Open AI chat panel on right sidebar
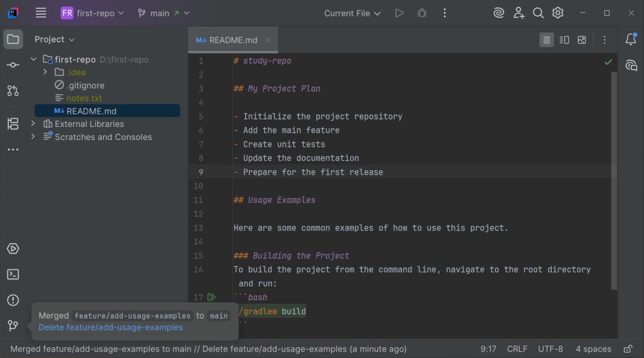The image size is (644, 358). (x=631, y=65)
